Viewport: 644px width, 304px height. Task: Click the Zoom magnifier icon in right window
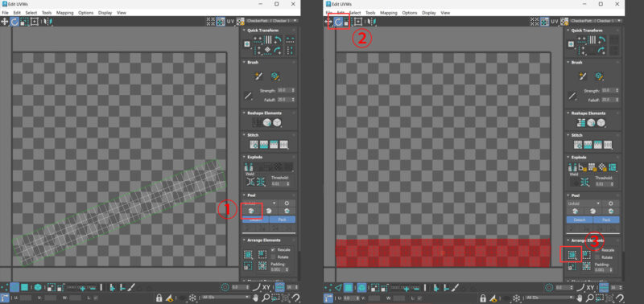590,298
